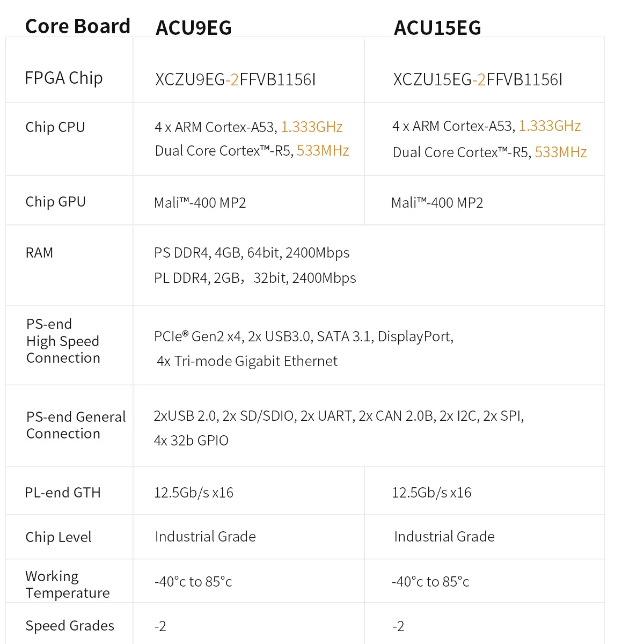
Task: Click the FPGA Chip row label
Action: point(64,78)
